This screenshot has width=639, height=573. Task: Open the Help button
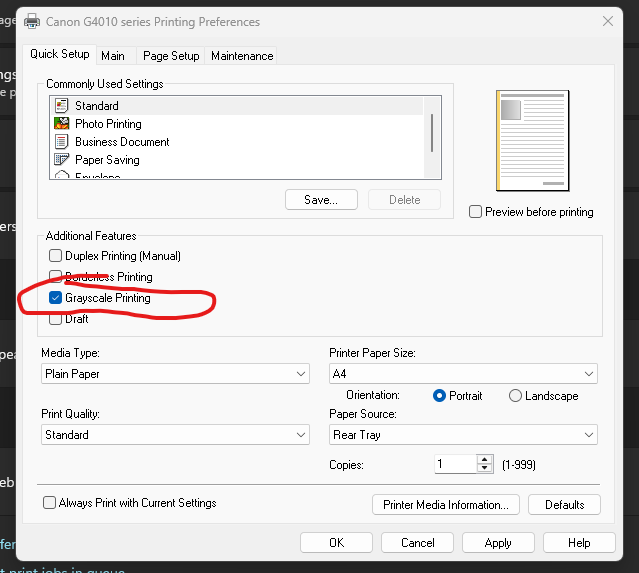[579, 542]
